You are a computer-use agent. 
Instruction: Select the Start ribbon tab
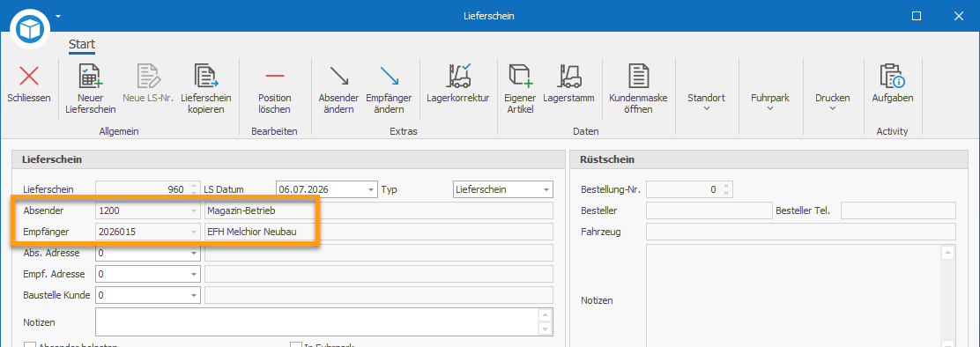[82, 44]
